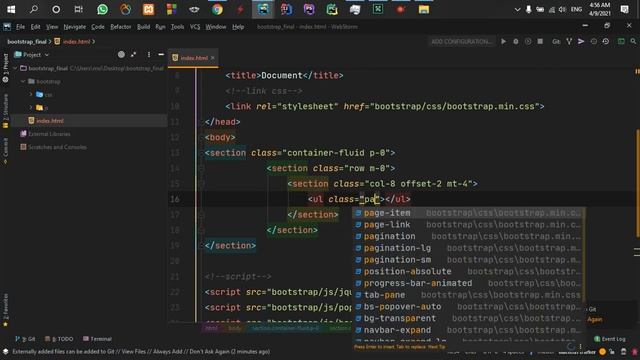Viewport: 640px width, 360px height.
Task: Expand the js folder arrow
Action: point(31,108)
